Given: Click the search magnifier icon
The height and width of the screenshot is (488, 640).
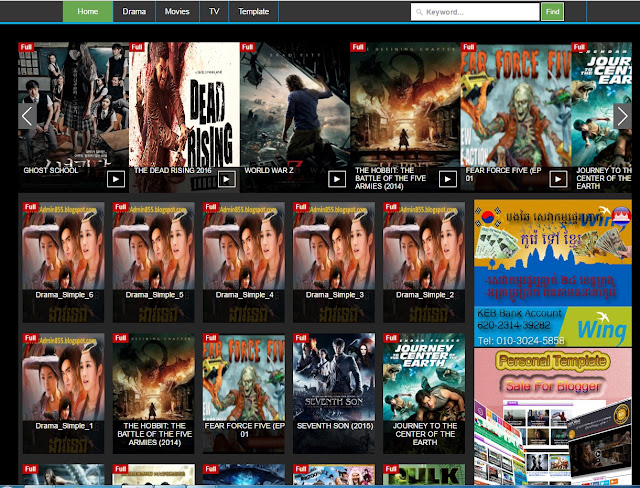Looking at the screenshot, I should (419, 12).
